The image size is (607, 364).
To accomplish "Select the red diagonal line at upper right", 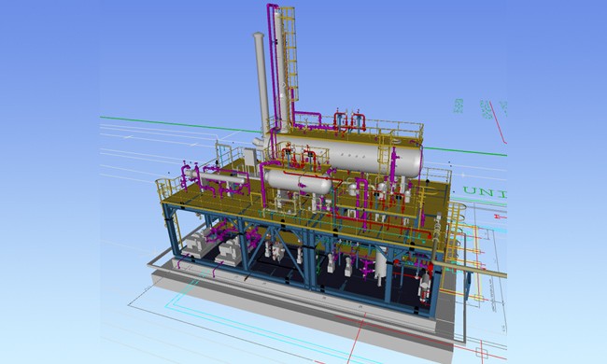I will [x=498, y=122].
